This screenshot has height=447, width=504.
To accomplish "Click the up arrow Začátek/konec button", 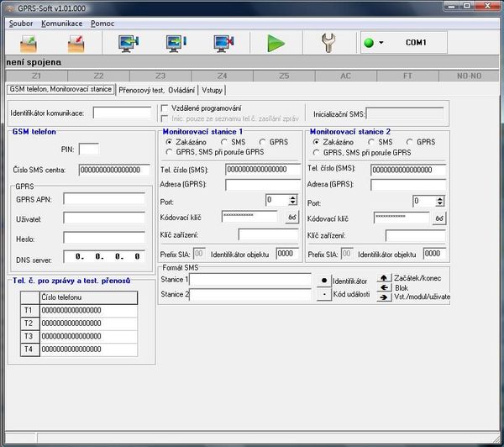I will click(x=384, y=276).
